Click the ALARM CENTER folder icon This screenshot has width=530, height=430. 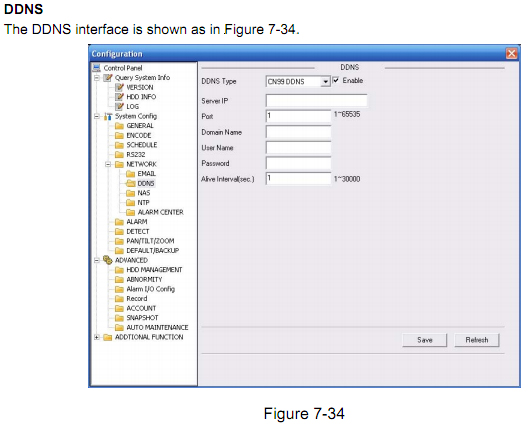point(130,212)
